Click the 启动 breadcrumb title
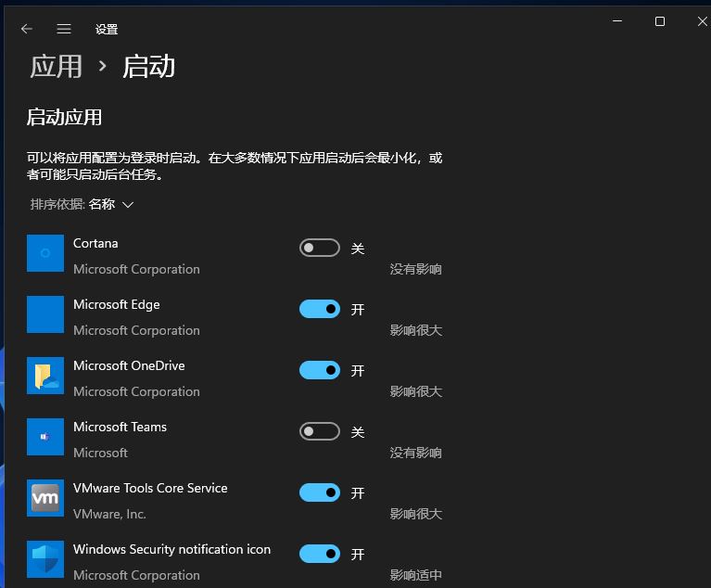711x588 pixels. click(x=148, y=67)
